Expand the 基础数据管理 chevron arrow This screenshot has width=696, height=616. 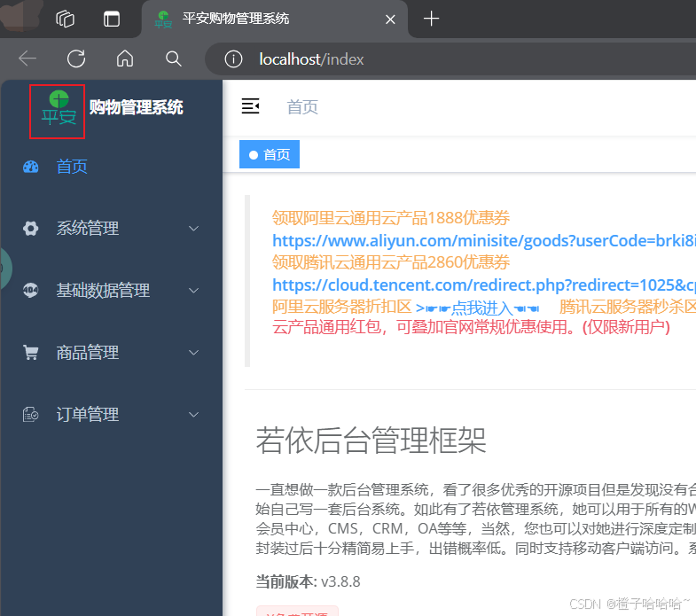pyautogui.click(x=193, y=291)
